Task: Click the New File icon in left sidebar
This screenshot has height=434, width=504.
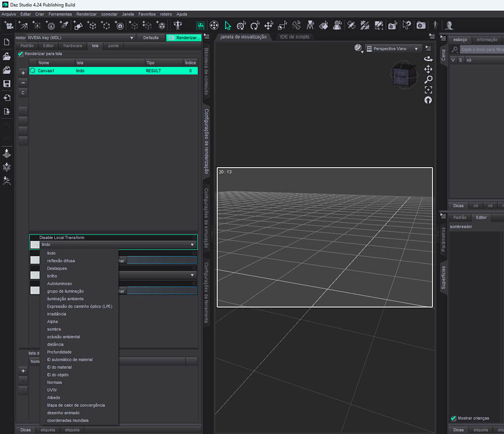Action: click(x=7, y=42)
